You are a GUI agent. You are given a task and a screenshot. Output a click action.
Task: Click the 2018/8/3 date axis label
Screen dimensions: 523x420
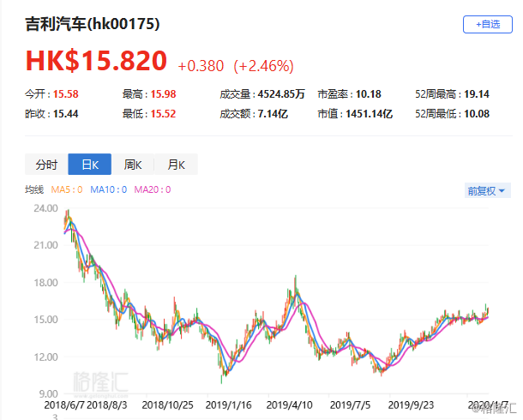click(x=107, y=405)
